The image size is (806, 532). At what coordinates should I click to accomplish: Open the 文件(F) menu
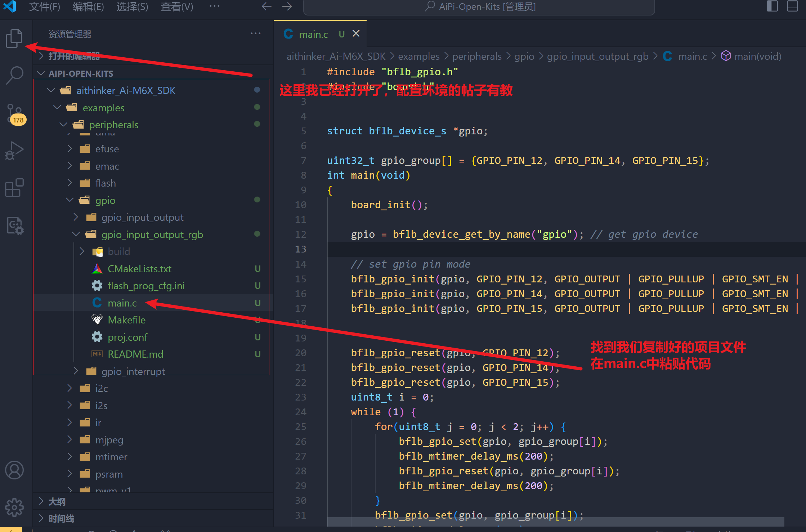pos(45,6)
